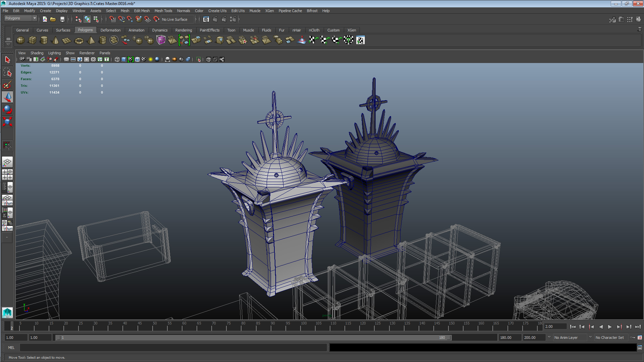
Task: Switch to the Rendering shelf tab
Action: 183,30
